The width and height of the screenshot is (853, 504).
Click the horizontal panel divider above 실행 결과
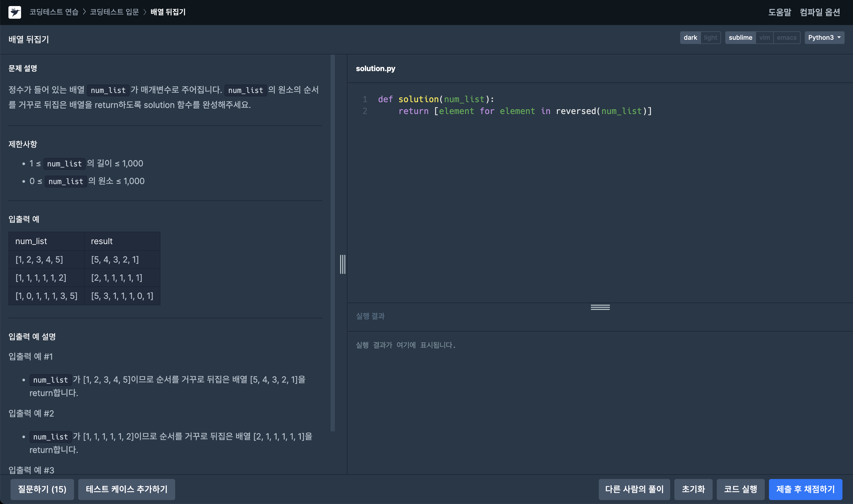[x=600, y=307]
